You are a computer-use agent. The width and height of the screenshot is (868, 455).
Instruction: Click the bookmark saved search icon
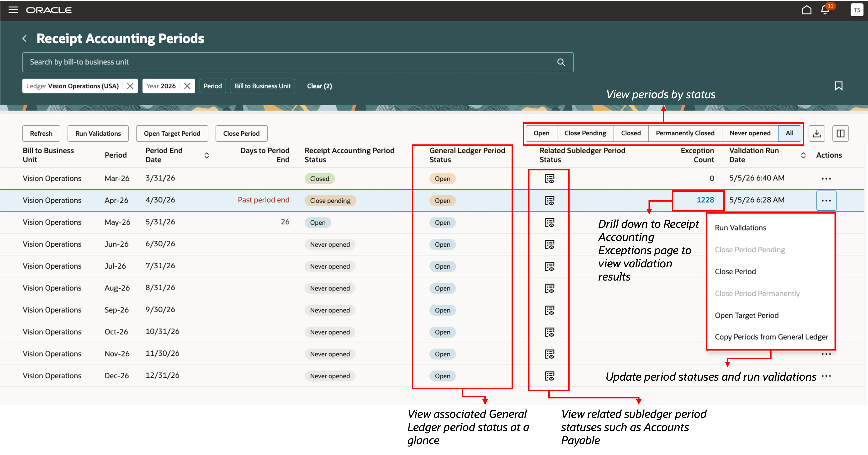click(838, 86)
